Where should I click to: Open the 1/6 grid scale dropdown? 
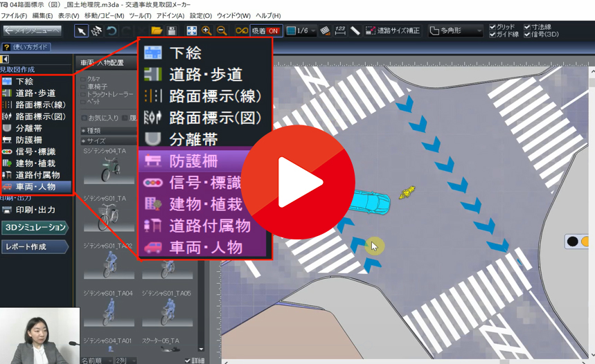pyautogui.click(x=302, y=31)
